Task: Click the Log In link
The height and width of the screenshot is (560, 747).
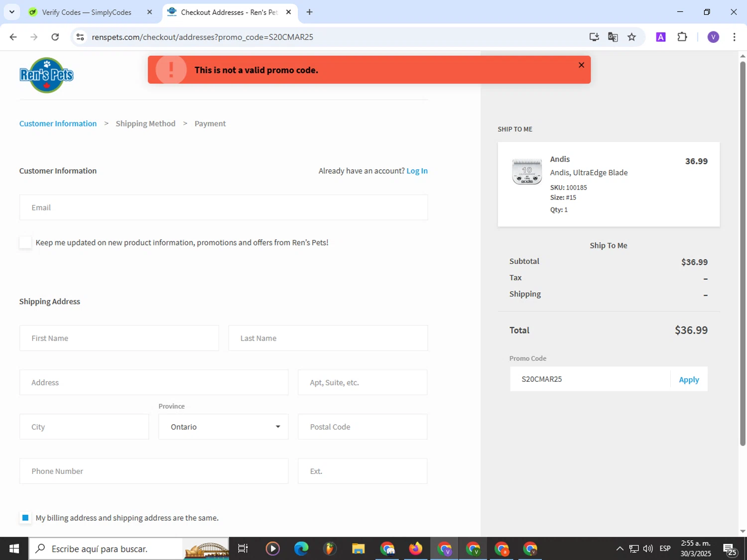Action: (417, 171)
